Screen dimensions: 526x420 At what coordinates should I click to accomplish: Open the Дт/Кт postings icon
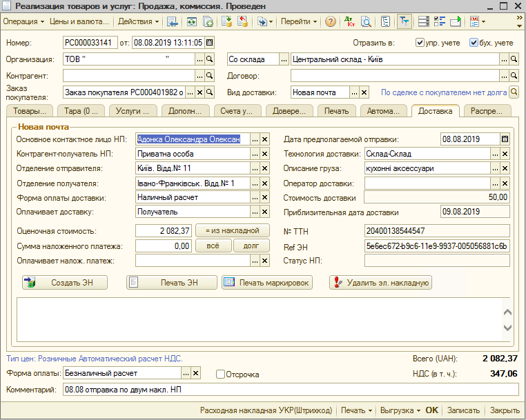tap(349, 21)
